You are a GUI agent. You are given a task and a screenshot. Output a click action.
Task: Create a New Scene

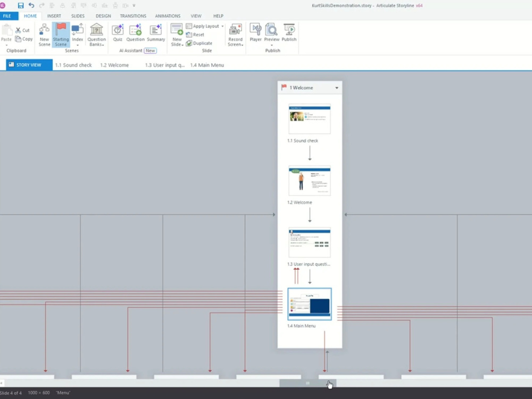pyautogui.click(x=44, y=35)
